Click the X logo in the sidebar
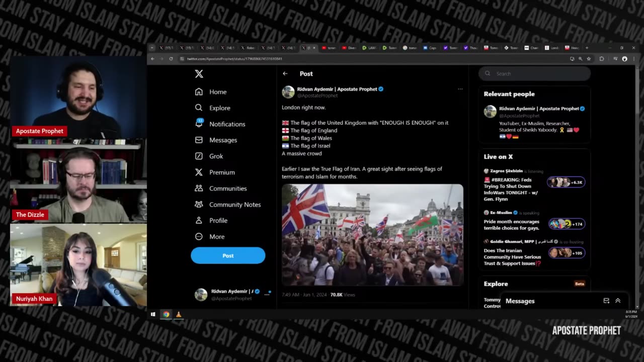Viewport: 644px width, 362px height. coord(199,74)
